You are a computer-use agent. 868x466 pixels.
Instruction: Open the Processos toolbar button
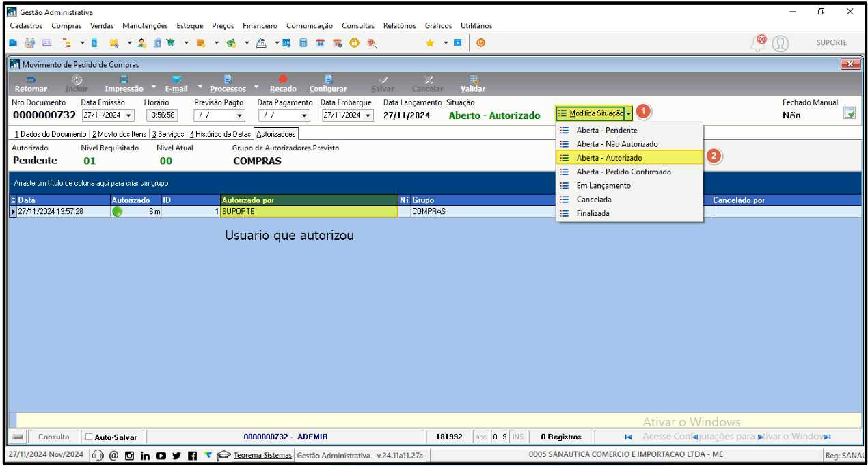coord(228,84)
